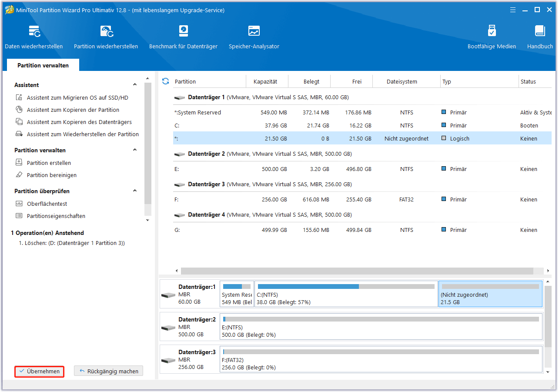Select Partition erstellen in sidebar
Image resolution: width=559 pixels, height=392 pixels.
tap(49, 163)
